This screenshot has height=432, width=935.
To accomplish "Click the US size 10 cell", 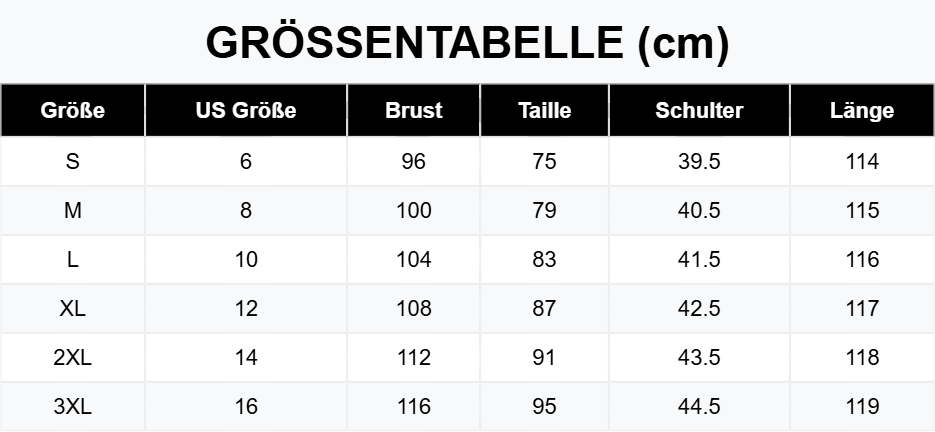I will (246, 259).
